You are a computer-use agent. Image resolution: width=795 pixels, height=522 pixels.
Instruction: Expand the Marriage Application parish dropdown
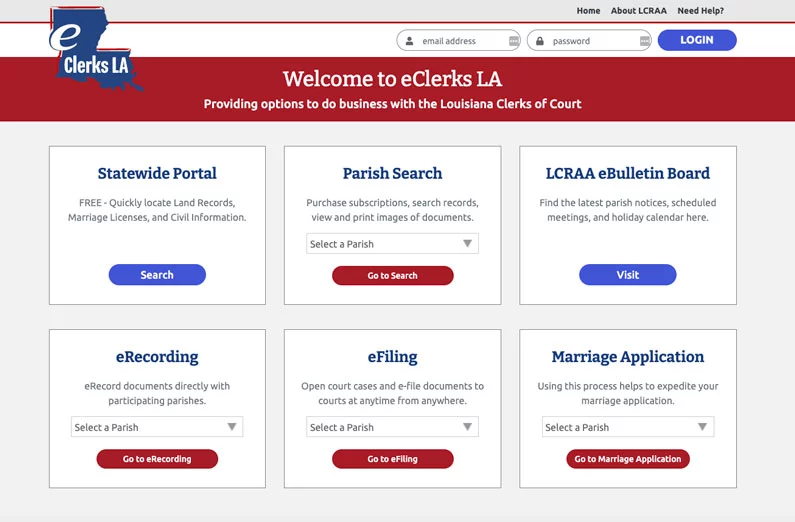point(628,427)
